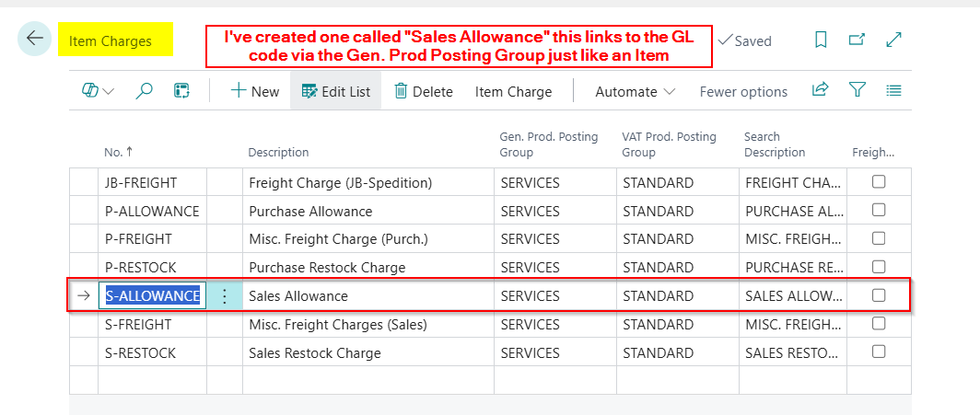Image resolution: width=980 pixels, height=415 pixels.
Task: Click the share icon in toolbar
Action: pyautogui.click(x=820, y=90)
